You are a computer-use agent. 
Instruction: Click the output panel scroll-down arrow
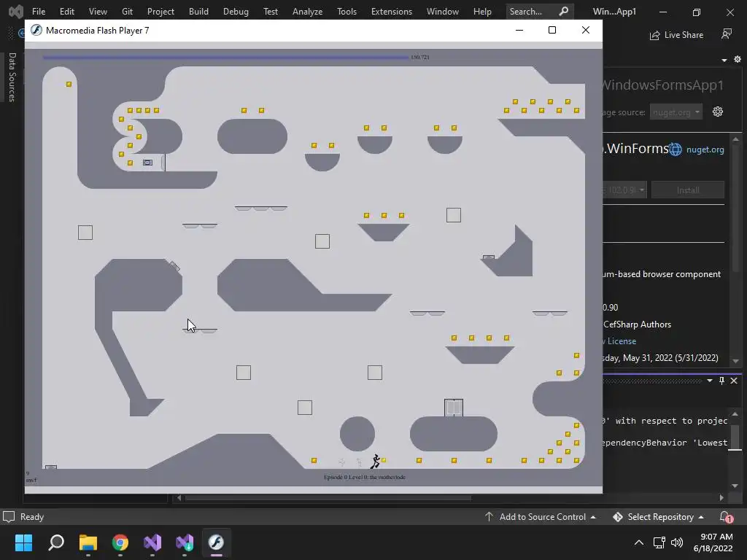coord(735,486)
